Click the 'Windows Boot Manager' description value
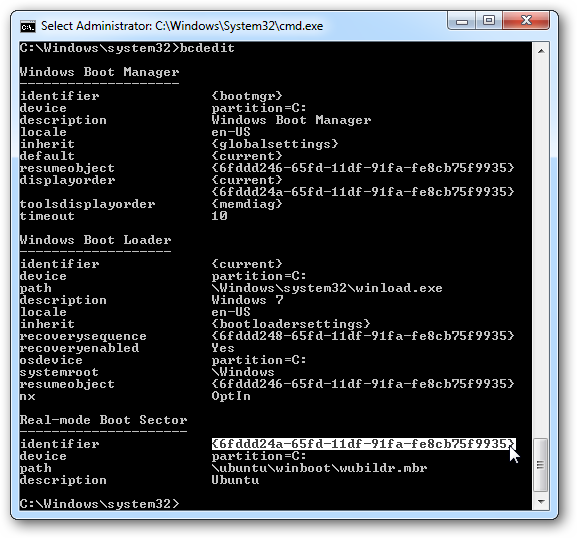 click(x=291, y=120)
